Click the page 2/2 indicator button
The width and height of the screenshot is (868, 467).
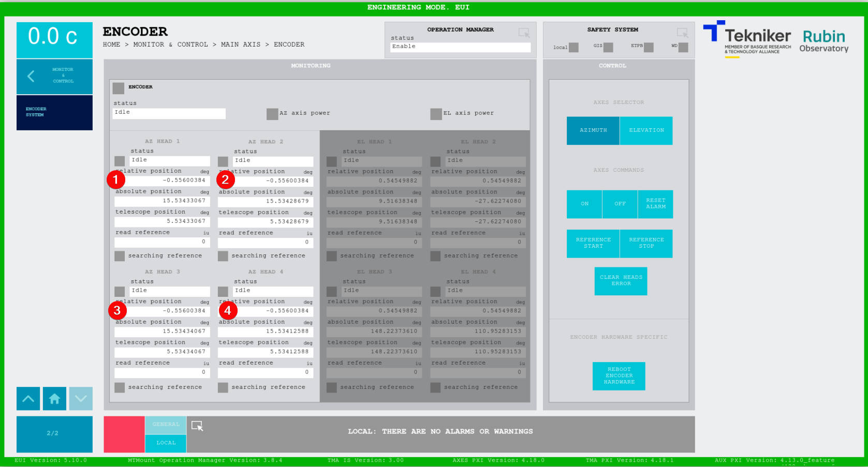(x=54, y=434)
